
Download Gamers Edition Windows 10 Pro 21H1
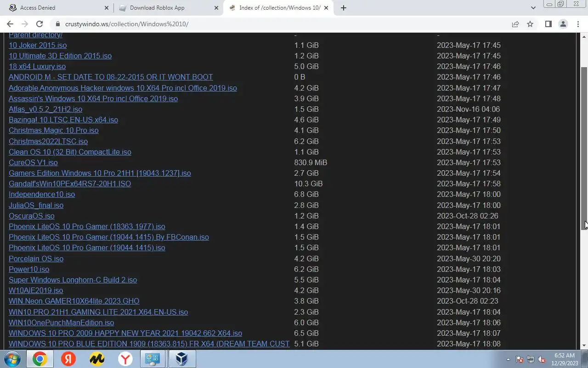[x=100, y=173]
